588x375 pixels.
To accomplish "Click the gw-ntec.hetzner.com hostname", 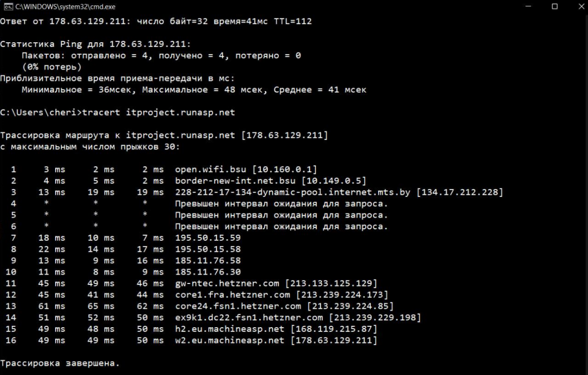I will [228, 283].
